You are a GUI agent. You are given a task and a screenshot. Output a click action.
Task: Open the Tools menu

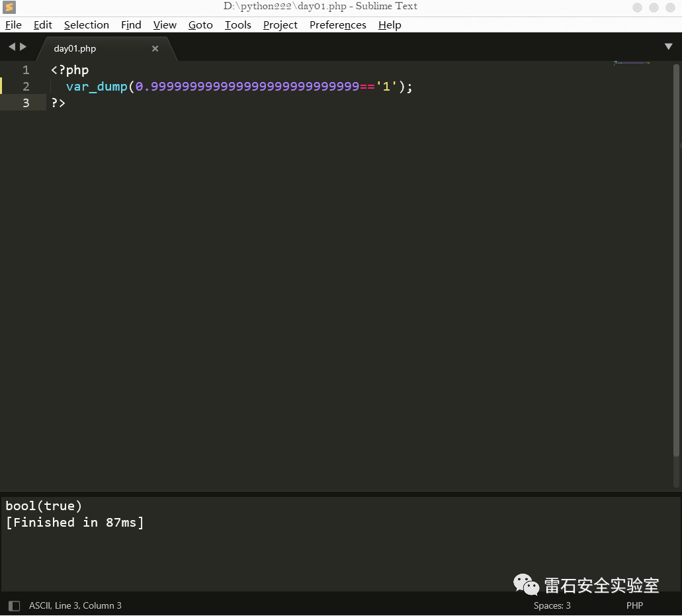[237, 25]
